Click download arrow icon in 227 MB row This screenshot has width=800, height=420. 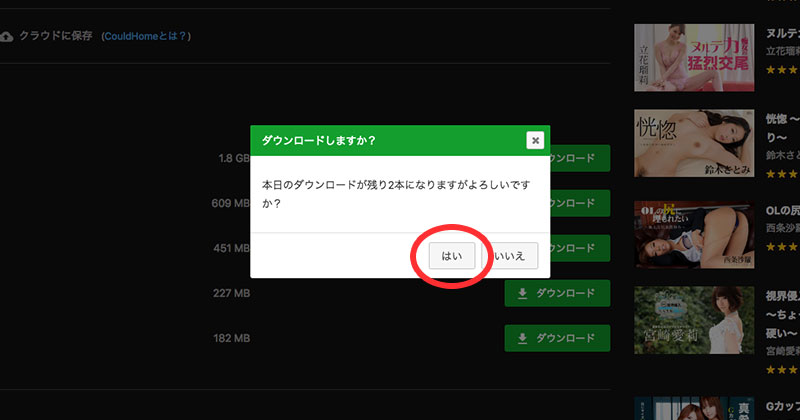522,294
